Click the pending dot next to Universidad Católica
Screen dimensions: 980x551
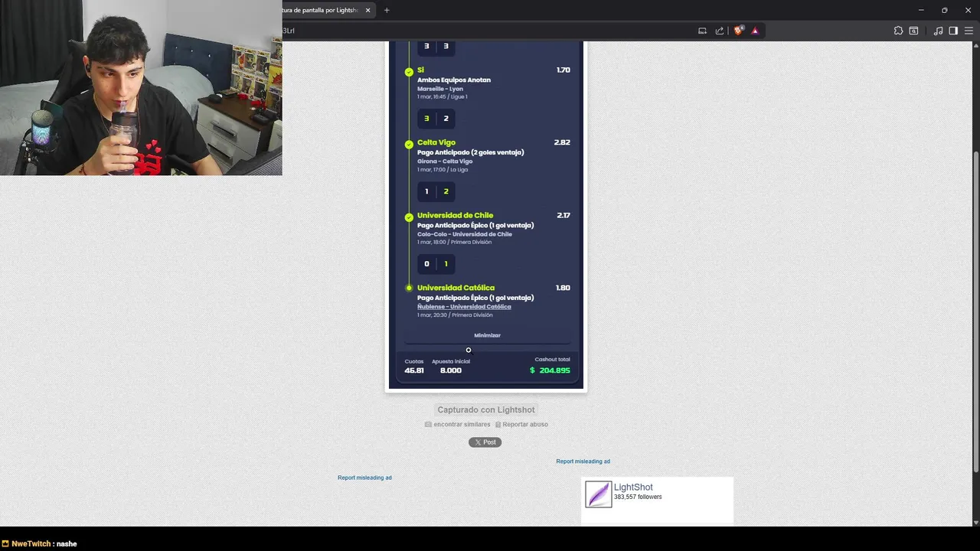409,288
